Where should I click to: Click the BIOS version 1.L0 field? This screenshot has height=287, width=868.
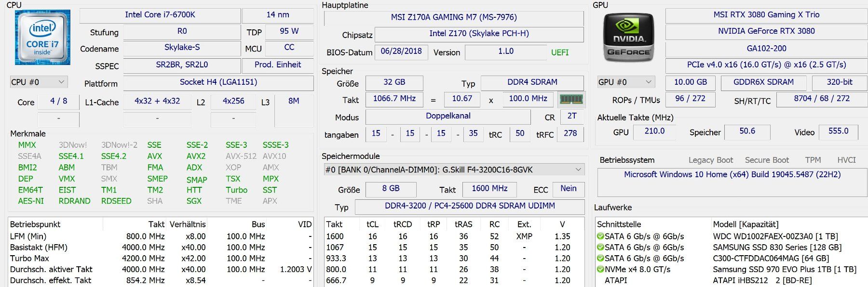pyautogui.click(x=506, y=52)
